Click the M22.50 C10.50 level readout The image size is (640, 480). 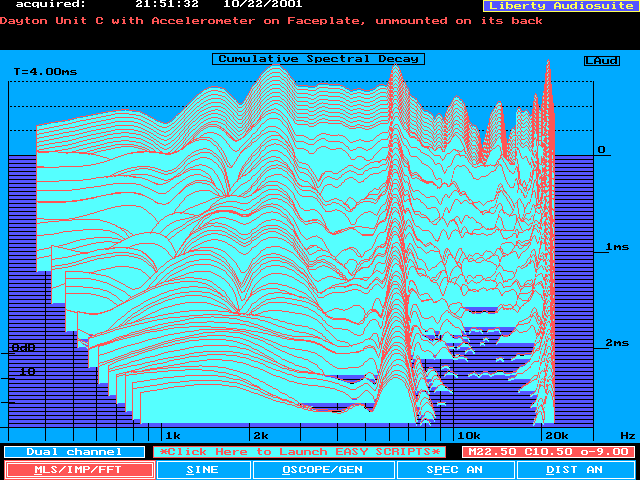pos(548,452)
